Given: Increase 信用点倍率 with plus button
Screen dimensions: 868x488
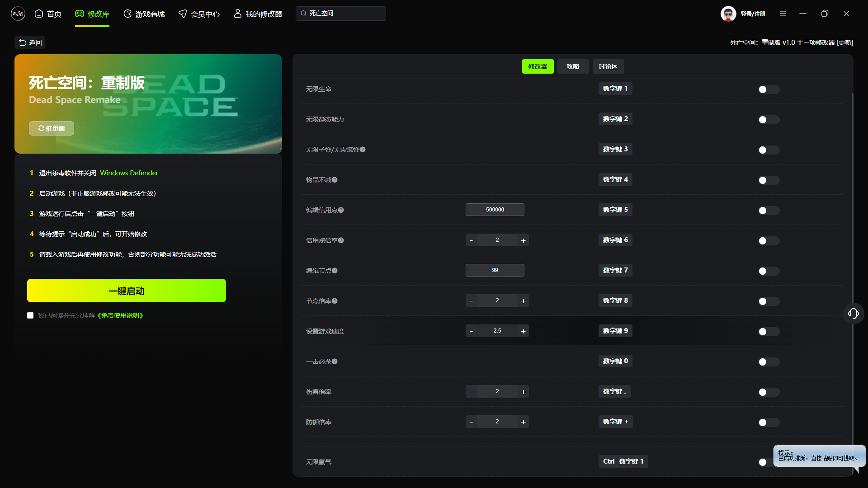Looking at the screenshot, I should coord(523,240).
